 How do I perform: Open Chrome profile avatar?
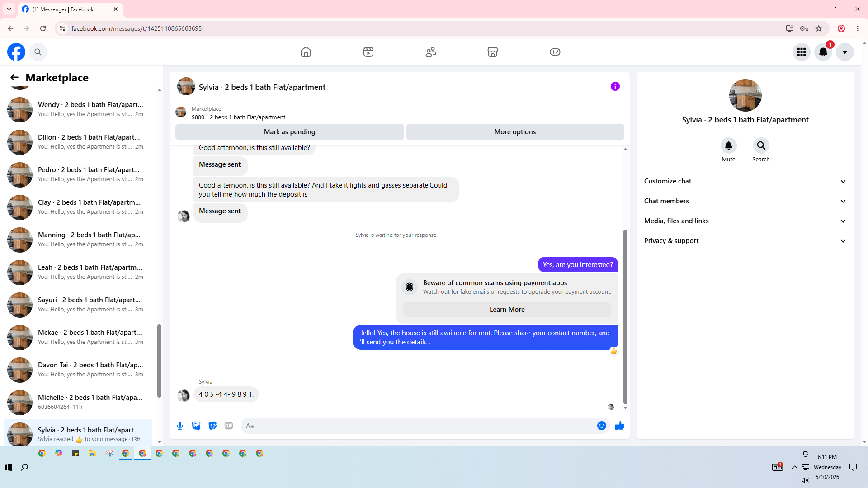841,28
